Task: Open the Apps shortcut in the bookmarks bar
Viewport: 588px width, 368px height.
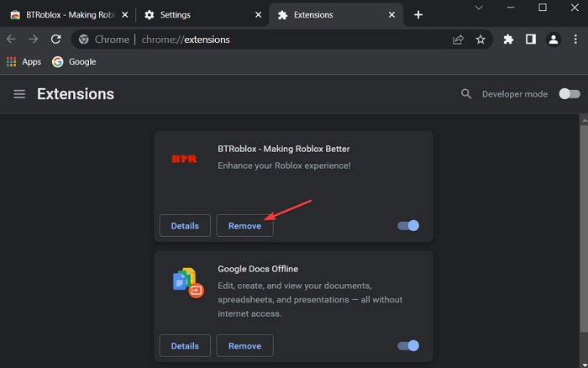Action: click(24, 61)
